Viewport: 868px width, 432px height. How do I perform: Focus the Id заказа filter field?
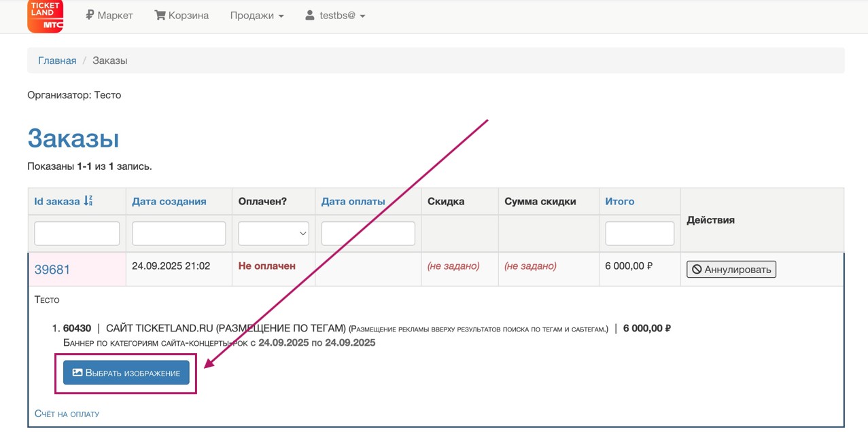click(77, 234)
